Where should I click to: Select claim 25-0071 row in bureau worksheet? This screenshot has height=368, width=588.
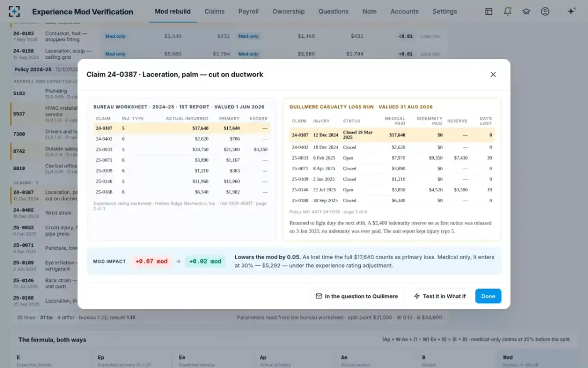coord(182,160)
